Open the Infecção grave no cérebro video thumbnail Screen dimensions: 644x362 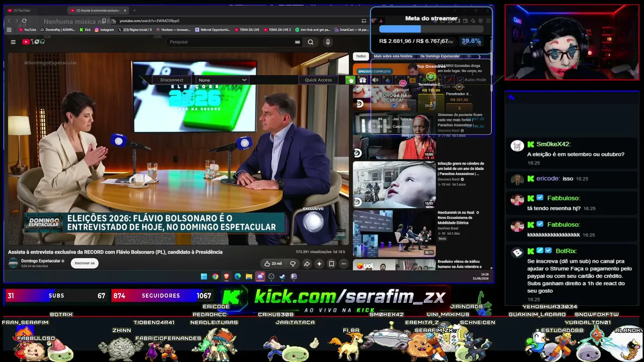[394, 184]
